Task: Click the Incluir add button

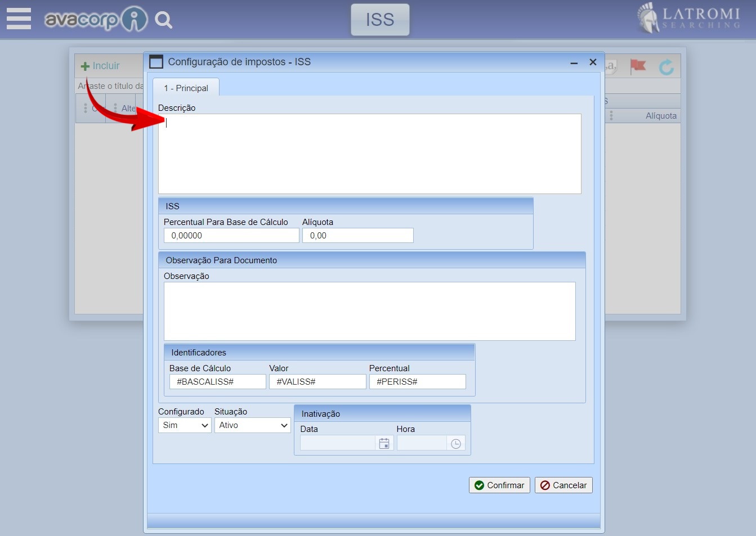Action: click(100, 66)
